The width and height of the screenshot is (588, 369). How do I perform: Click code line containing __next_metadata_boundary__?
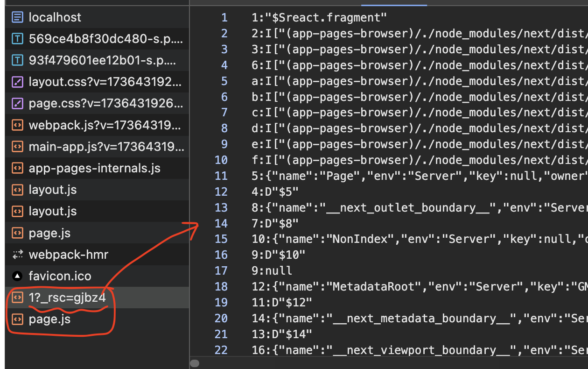[x=419, y=319]
